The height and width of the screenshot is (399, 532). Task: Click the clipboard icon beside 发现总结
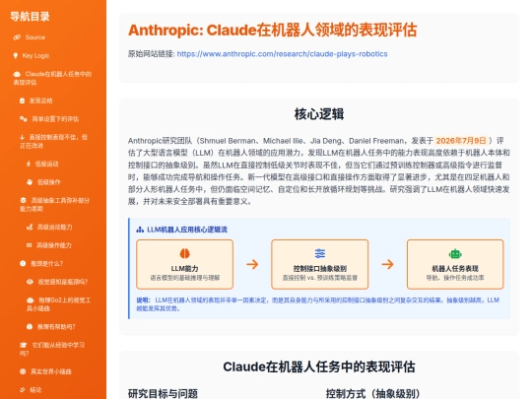point(22,100)
